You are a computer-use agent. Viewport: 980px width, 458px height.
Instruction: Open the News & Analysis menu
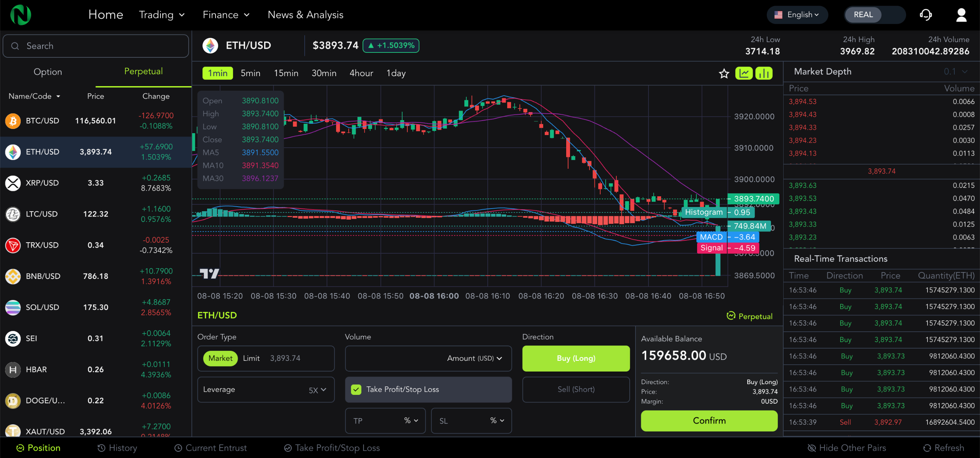coord(305,15)
